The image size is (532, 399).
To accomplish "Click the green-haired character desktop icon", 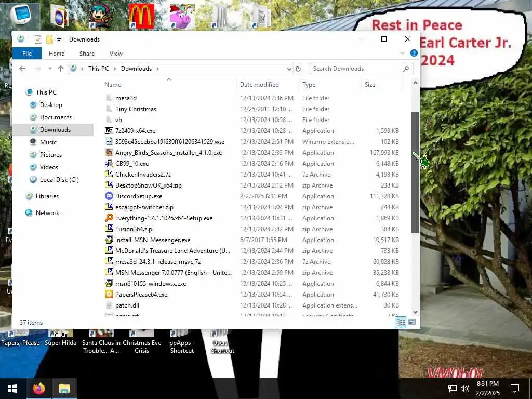I will coord(101,16).
